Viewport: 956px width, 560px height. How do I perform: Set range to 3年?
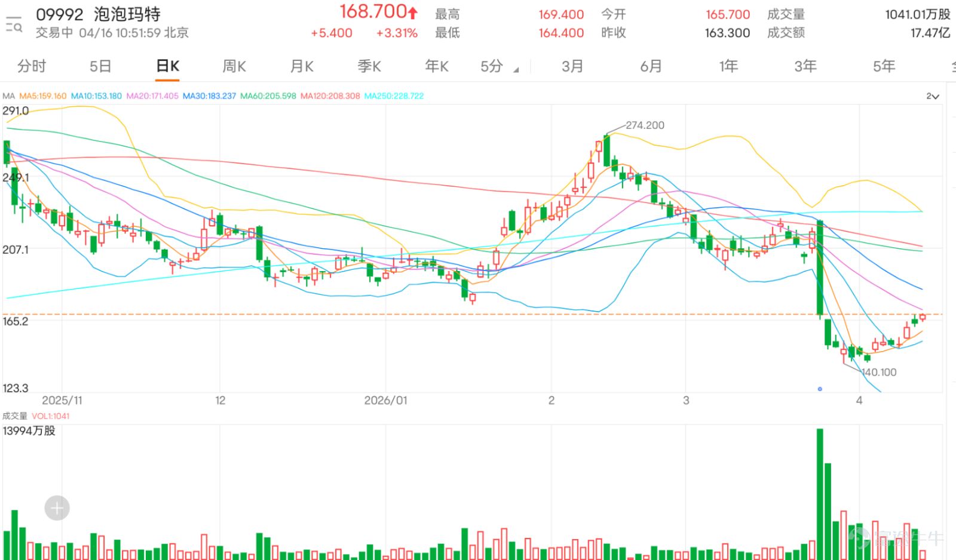(x=805, y=66)
